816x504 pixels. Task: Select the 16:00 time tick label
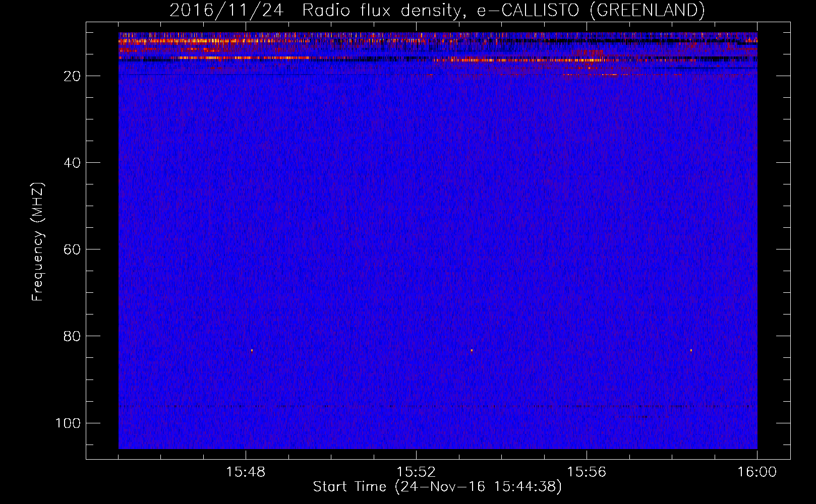tap(757, 472)
